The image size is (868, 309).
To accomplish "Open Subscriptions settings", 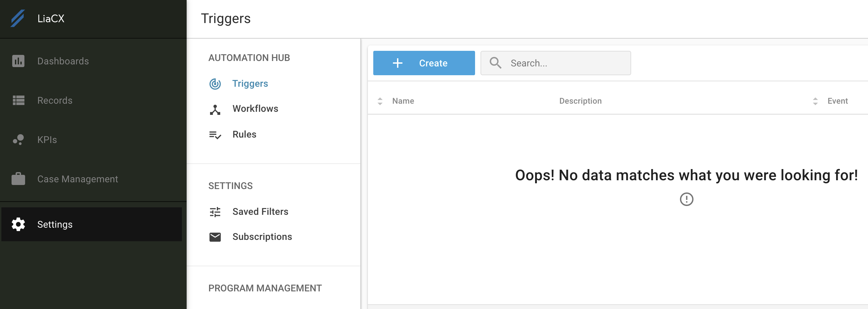I will coord(262,237).
